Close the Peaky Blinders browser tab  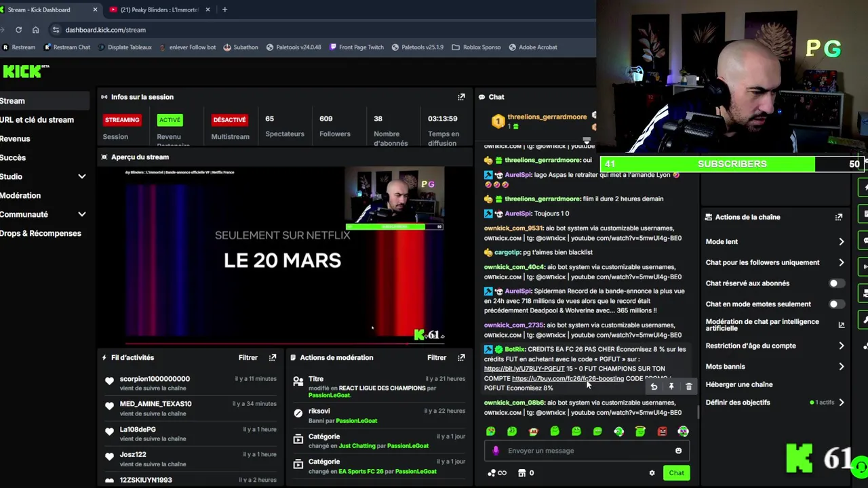click(208, 9)
